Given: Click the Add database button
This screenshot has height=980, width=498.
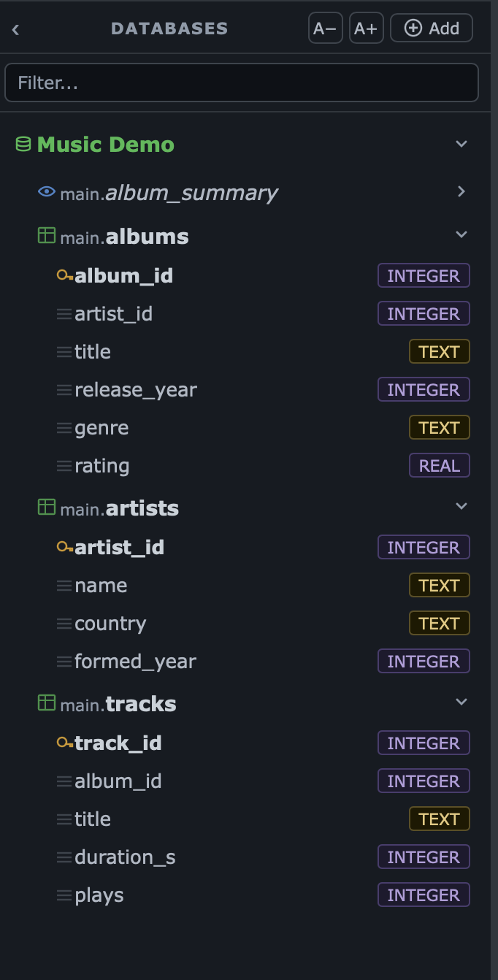Looking at the screenshot, I should tap(432, 28).
